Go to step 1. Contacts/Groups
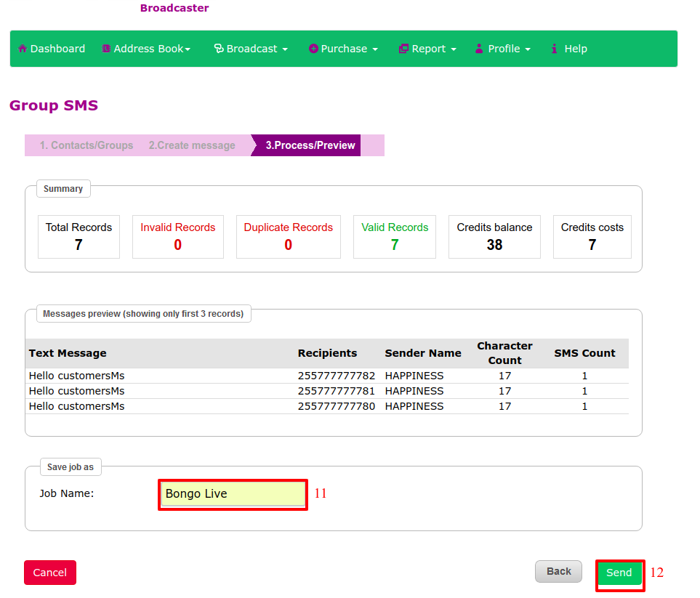The height and width of the screenshot is (598, 700). point(87,145)
